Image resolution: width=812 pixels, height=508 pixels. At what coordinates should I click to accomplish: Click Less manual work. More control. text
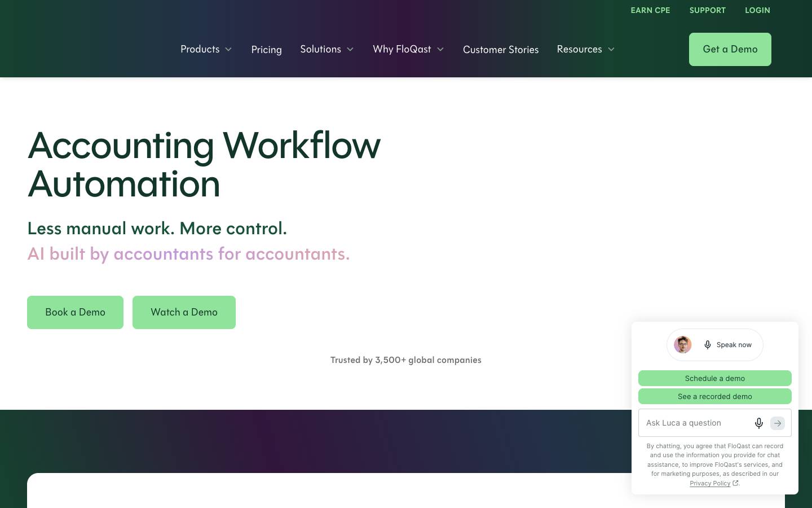(x=157, y=229)
